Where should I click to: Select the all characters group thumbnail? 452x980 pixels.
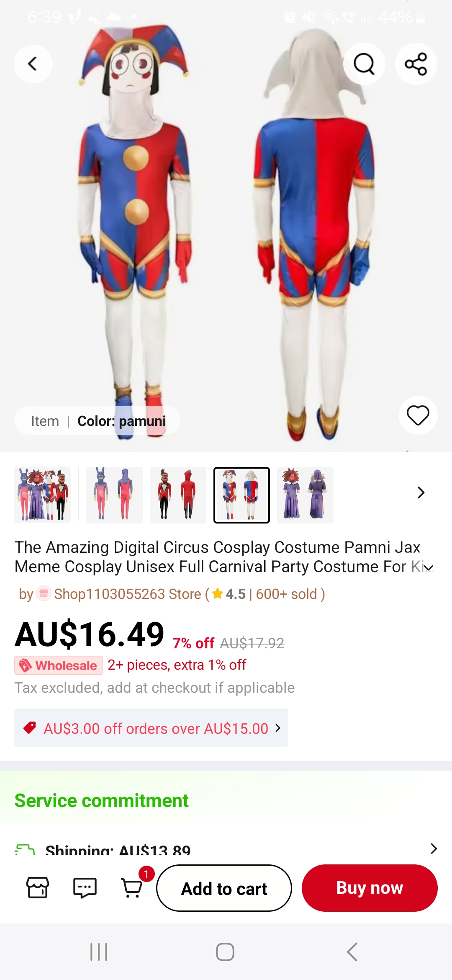click(x=43, y=495)
